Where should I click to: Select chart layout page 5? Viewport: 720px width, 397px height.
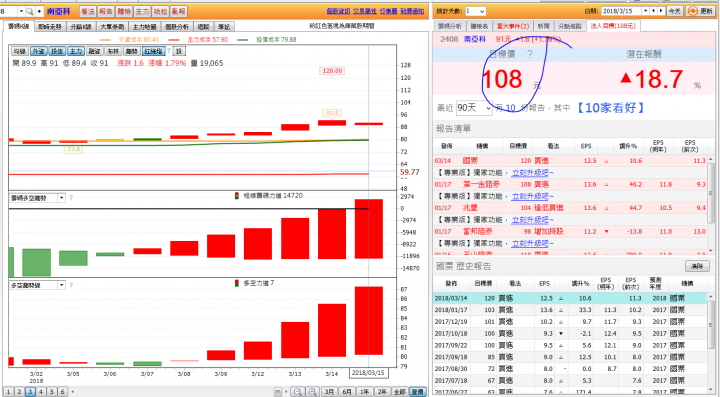[51, 392]
